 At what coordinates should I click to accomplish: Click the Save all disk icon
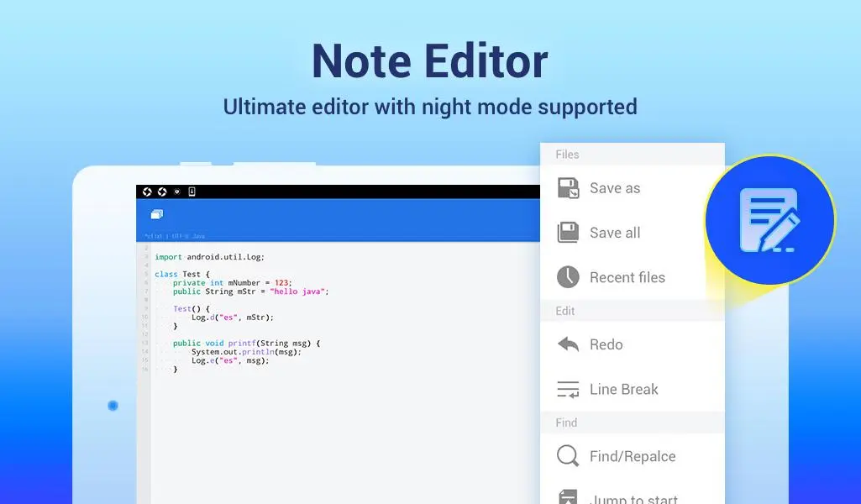click(569, 233)
